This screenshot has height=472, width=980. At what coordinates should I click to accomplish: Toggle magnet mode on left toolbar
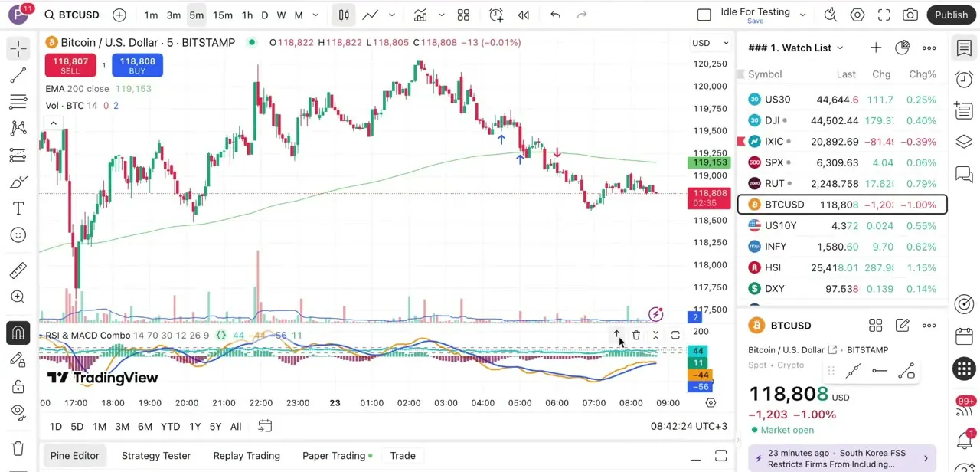tap(18, 333)
